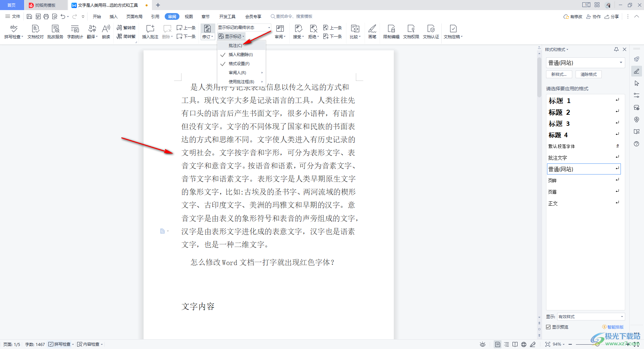Image resolution: width=644 pixels, height=349 pixels.
Task: Click the 智能排版 link
Action: point(613,327)
